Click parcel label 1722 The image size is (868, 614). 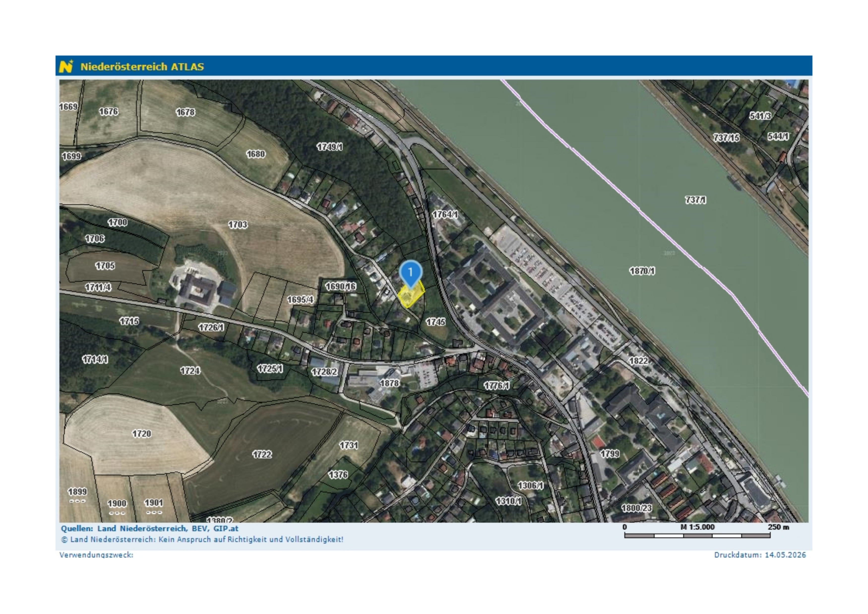pos(262,454)
